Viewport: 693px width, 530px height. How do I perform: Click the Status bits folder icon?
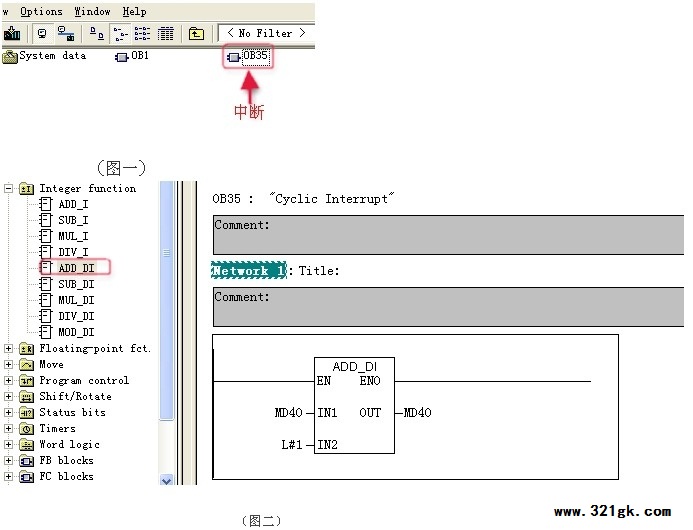tap(27, 413)
